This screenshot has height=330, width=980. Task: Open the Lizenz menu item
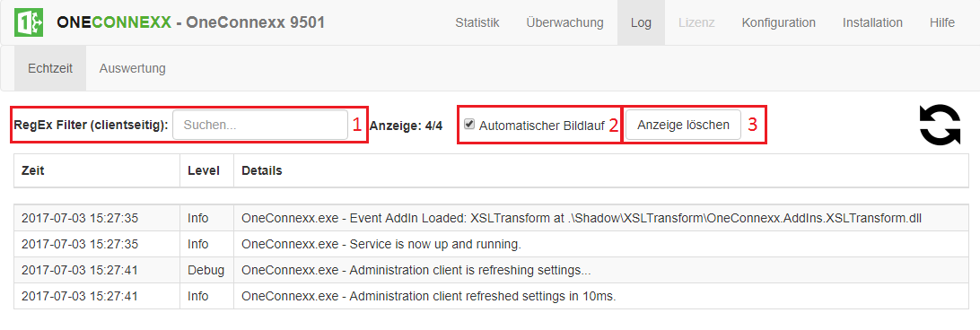(x=696, y=22)
